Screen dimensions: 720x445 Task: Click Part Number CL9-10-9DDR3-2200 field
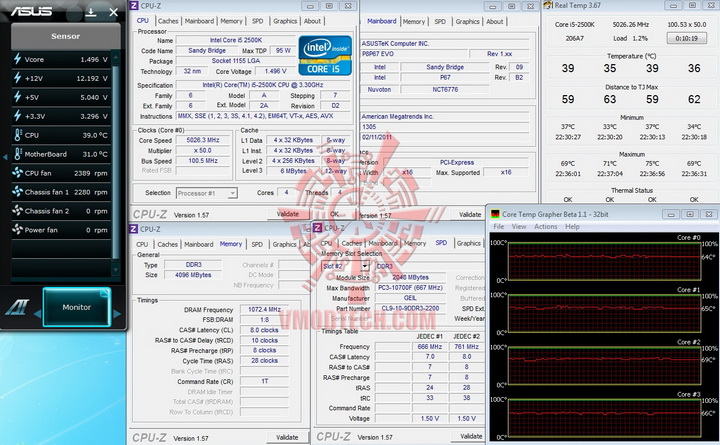coord(410,308)
